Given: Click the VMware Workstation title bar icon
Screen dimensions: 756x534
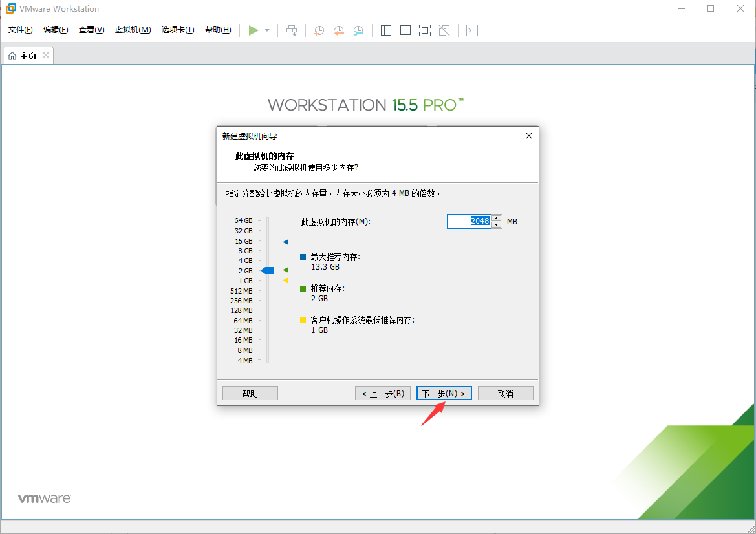Looking at the screenshot, I should [x=10, y=8].
